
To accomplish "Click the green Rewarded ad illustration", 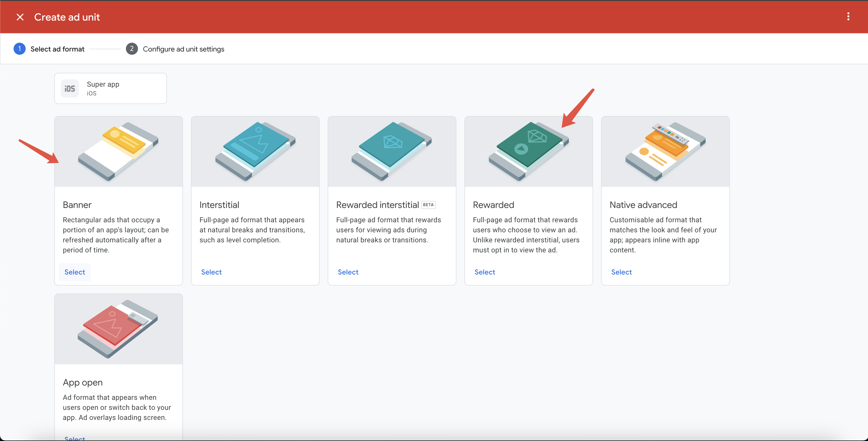I will click(x=528, y=151).
